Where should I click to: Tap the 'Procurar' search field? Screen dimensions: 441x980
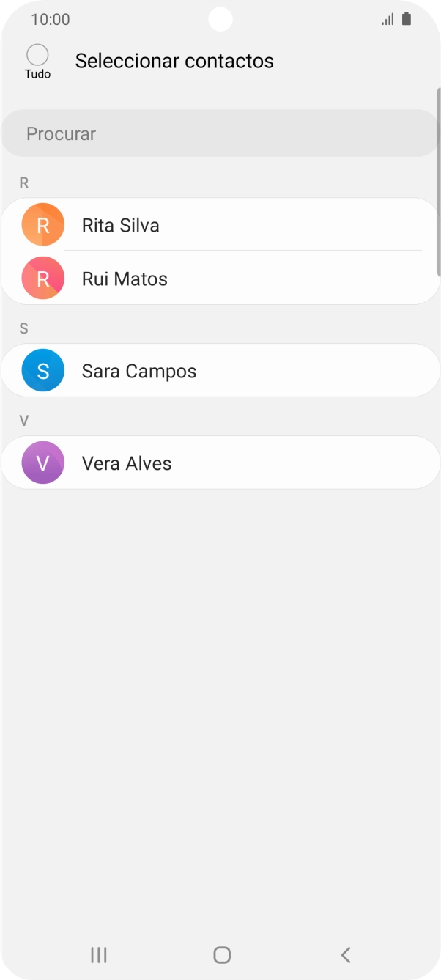[220, 133]
